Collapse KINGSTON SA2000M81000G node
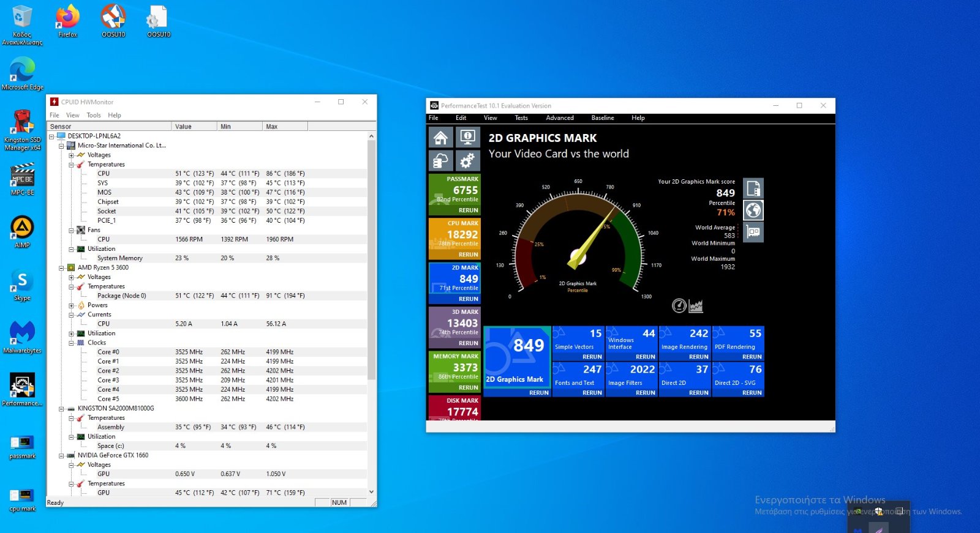The width and height of the screenshot is (980, 533). (61, 408)
